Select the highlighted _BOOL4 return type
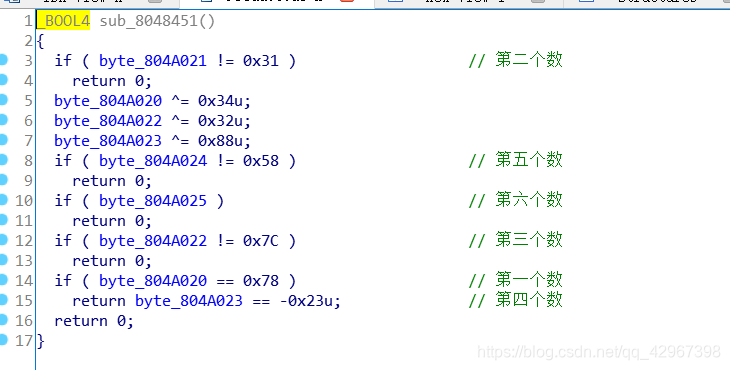The width and height of the screenshot is (730, 370). tap(63, 21)
